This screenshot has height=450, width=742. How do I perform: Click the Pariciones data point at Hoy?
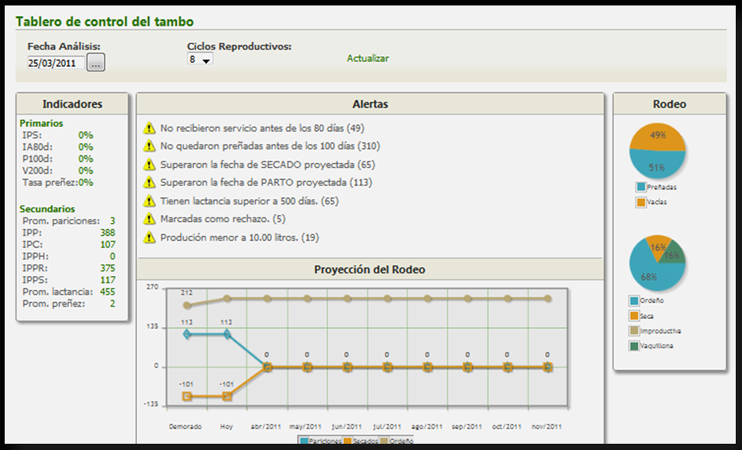tap(228, 334)
